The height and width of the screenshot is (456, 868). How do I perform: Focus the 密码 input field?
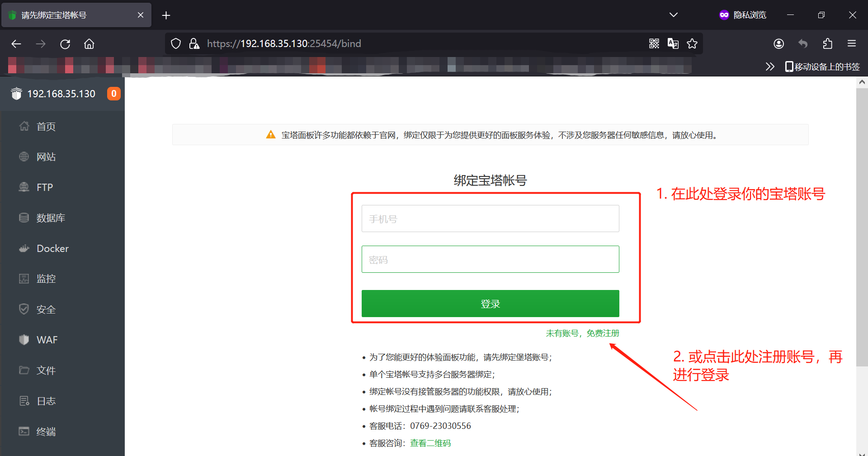point(490,259)
